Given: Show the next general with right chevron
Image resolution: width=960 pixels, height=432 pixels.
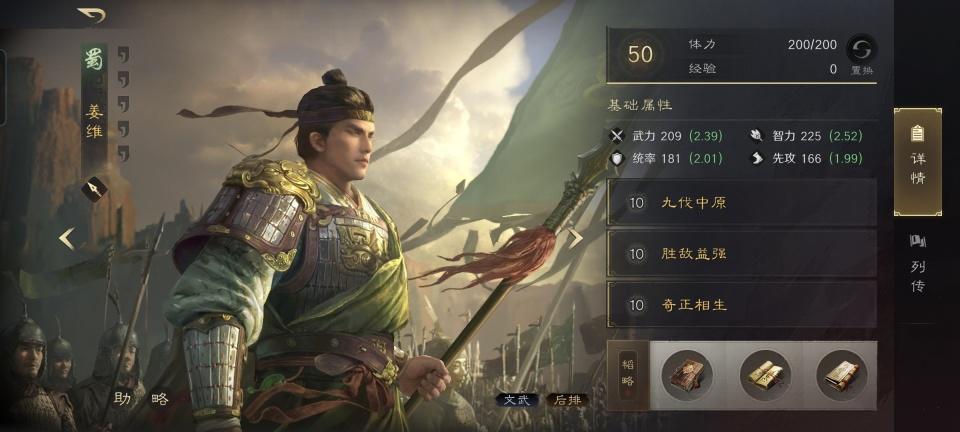Looking at the screenshot, I should tap(575, 239).
